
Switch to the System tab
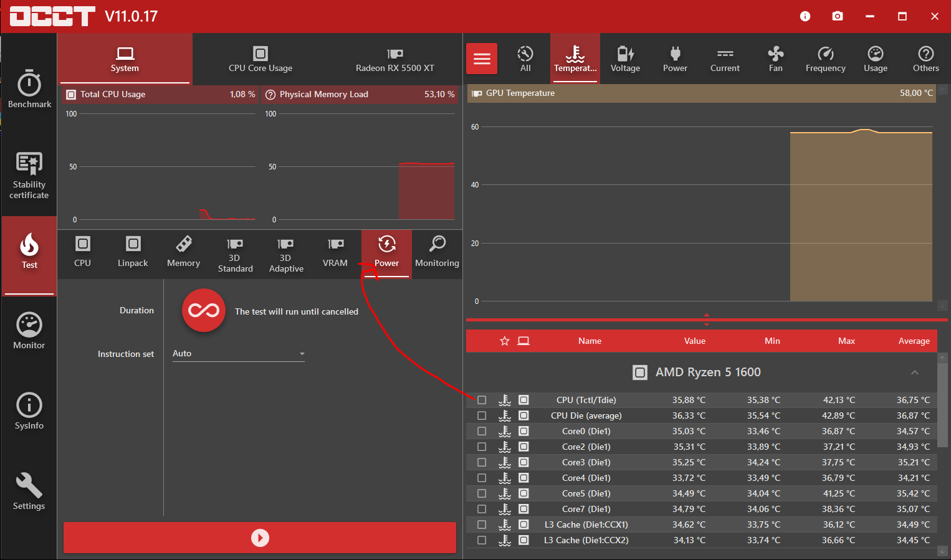point(125,59)
